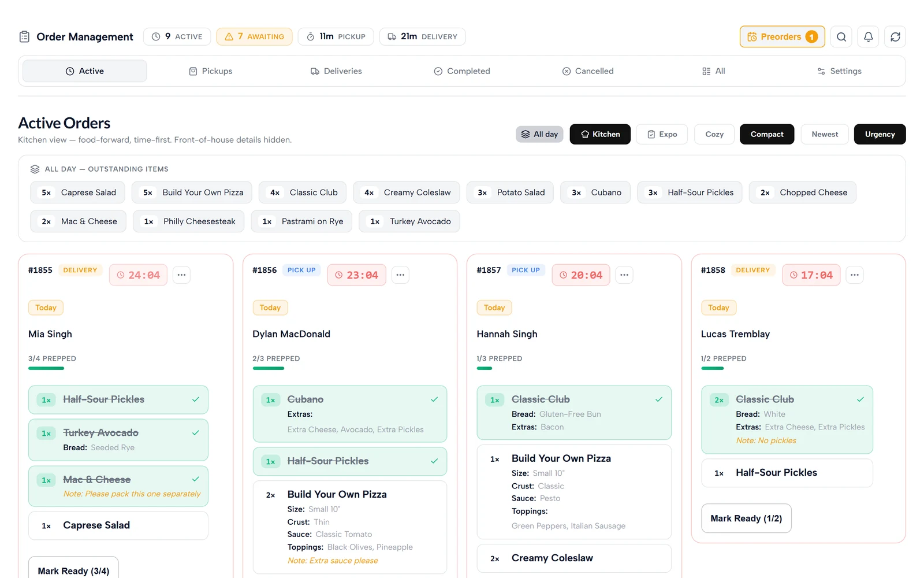Click the 21m Delivery time chip

pyautogui.click(x=422, y=36)
